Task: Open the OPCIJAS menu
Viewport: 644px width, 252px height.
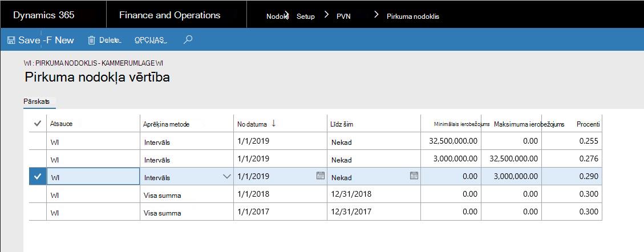Action: [x=150, y=40]
